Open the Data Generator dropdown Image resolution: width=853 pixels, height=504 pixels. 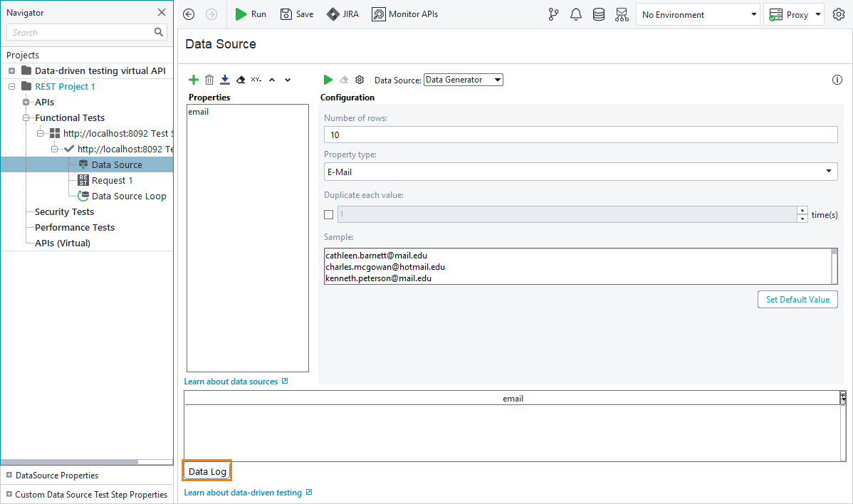coord(463,79)
